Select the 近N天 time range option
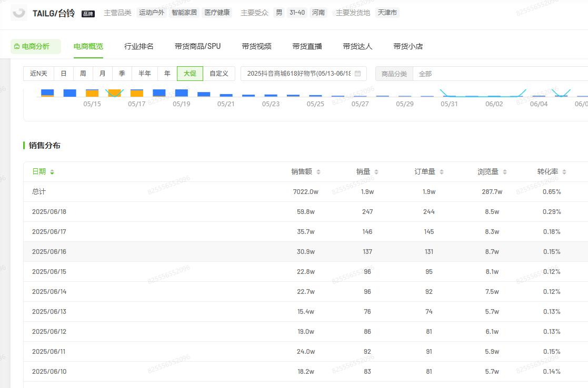Image resolution: width=588 pixels, height=388 pixels. tap(38, 74)
